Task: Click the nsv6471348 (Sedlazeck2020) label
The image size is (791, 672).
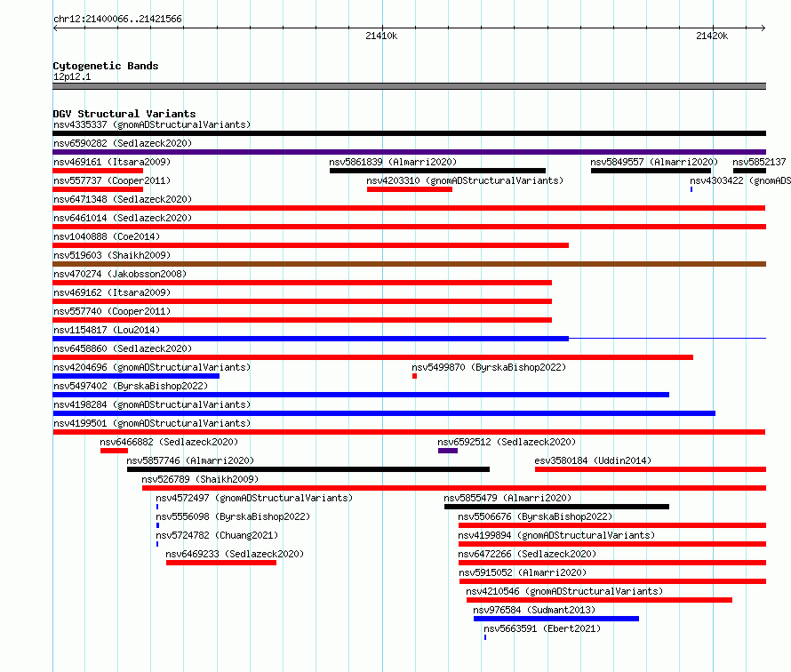Action: 123,199
